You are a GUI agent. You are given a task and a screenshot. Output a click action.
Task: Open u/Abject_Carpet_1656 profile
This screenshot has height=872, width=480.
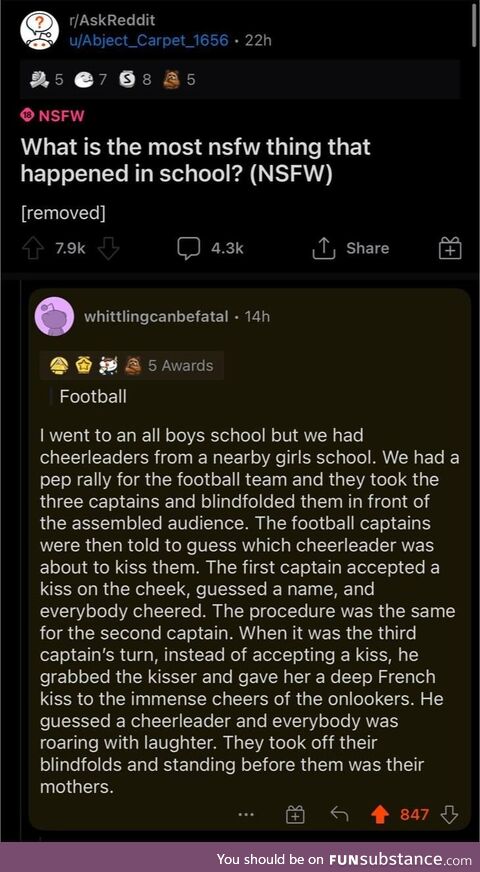(x=148, y=41)
